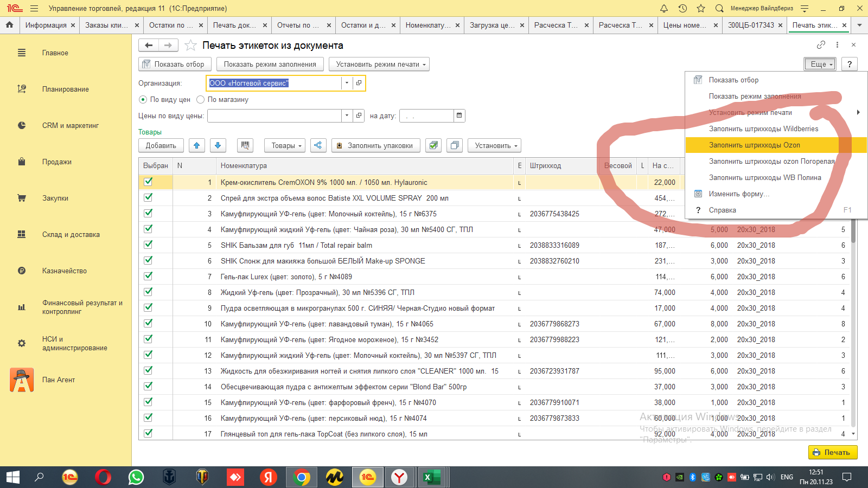Click the move row up arrow icon

196,145
